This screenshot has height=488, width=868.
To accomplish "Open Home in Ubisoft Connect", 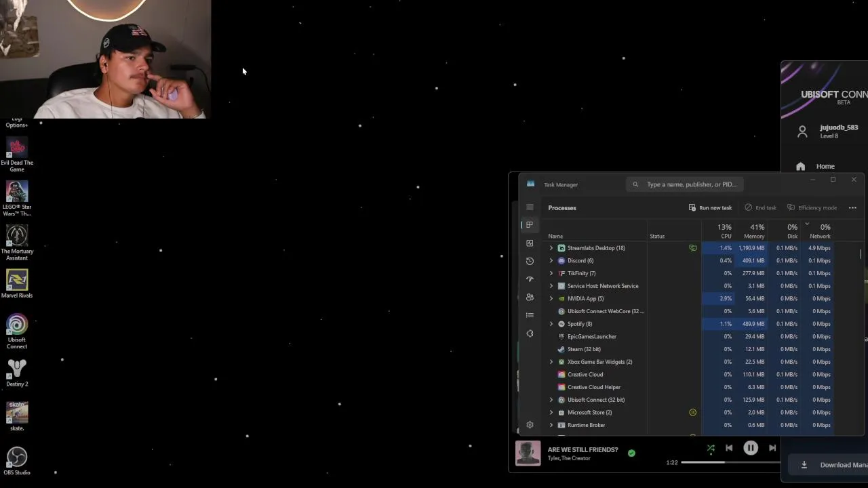I will [825, 166].
